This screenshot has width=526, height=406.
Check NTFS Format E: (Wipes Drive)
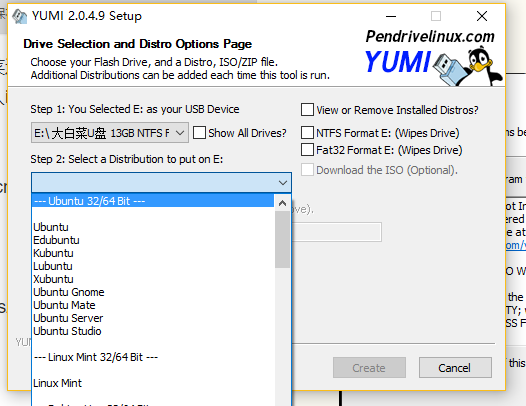click(x=307, y=133)
